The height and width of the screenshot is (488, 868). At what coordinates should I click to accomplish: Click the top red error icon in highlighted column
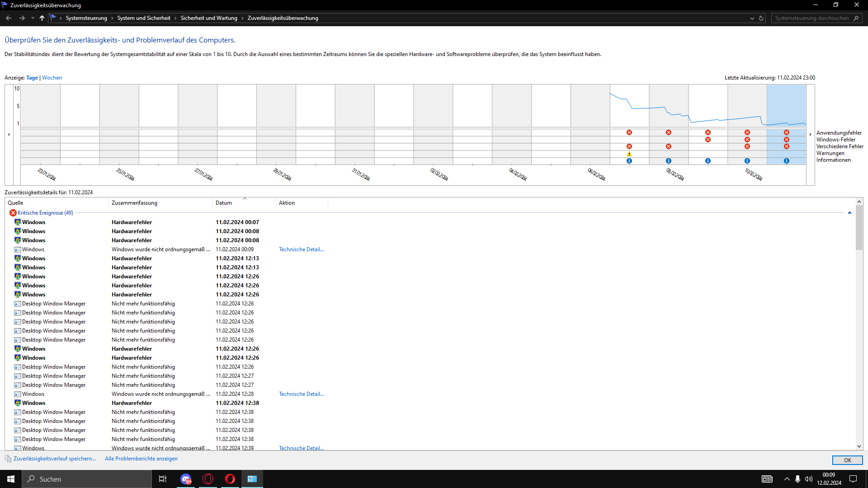click(x=786, y=132)
